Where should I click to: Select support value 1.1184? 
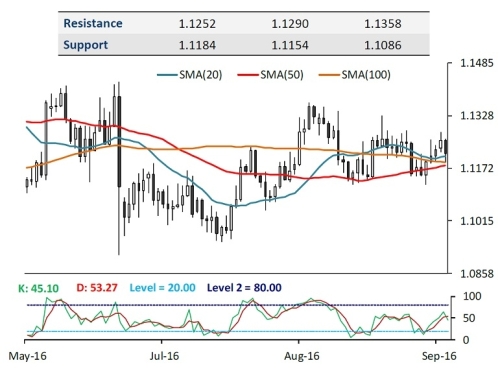coord(197,45)
